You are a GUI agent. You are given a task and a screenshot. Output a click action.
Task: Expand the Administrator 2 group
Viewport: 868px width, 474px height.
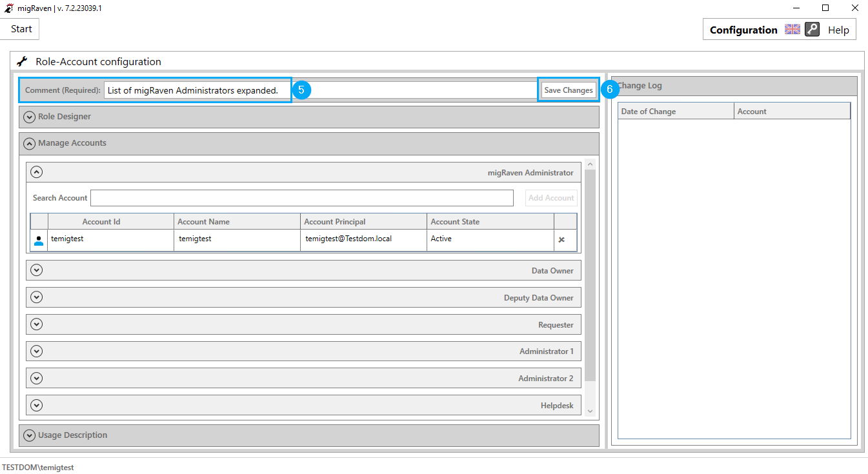(x=37, y=378)
